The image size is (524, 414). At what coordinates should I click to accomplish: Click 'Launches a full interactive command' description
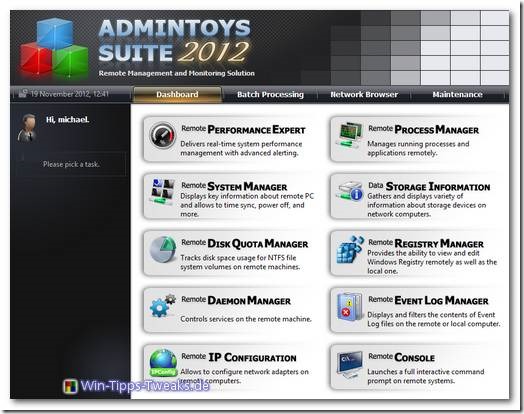[425, 376]
